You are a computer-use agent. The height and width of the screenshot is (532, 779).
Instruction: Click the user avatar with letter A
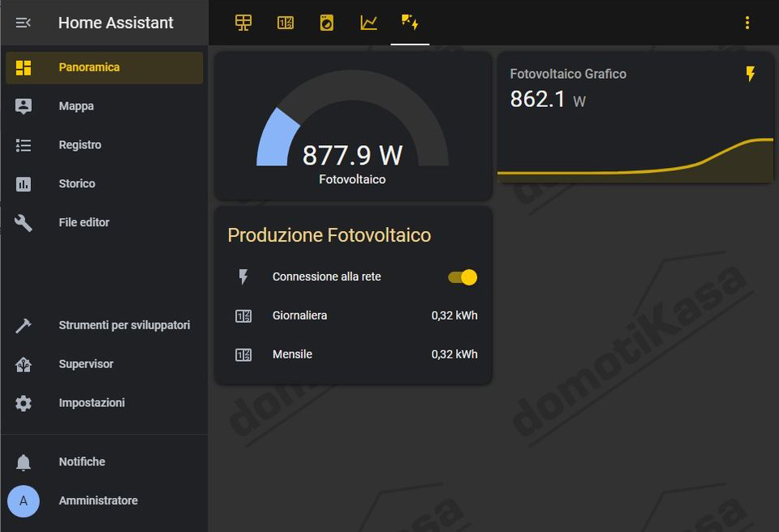point(24,500)
